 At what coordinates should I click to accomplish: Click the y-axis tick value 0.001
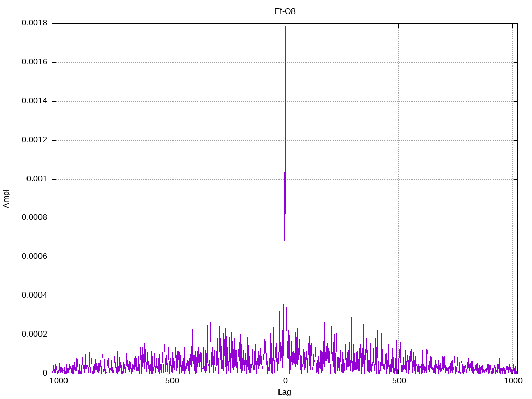(x=37, y=179)
